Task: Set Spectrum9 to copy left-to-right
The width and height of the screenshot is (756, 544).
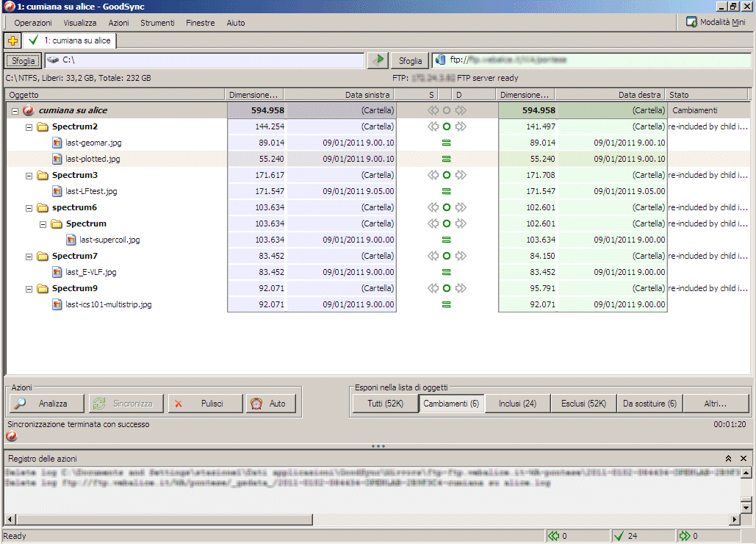Action: [461, 288]
